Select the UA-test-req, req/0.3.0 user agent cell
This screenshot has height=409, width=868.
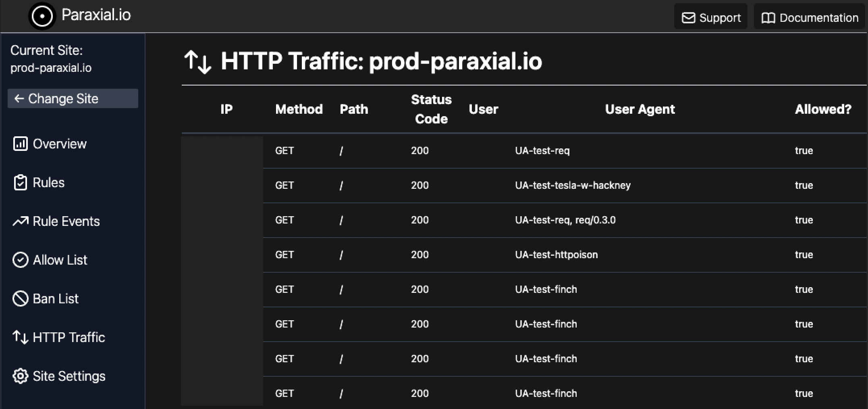coord(565,220)
